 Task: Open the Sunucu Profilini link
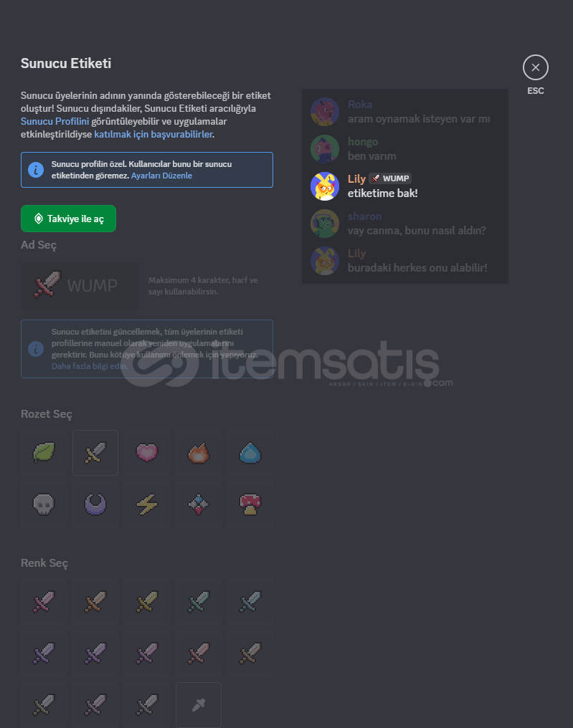pos(55,121)
